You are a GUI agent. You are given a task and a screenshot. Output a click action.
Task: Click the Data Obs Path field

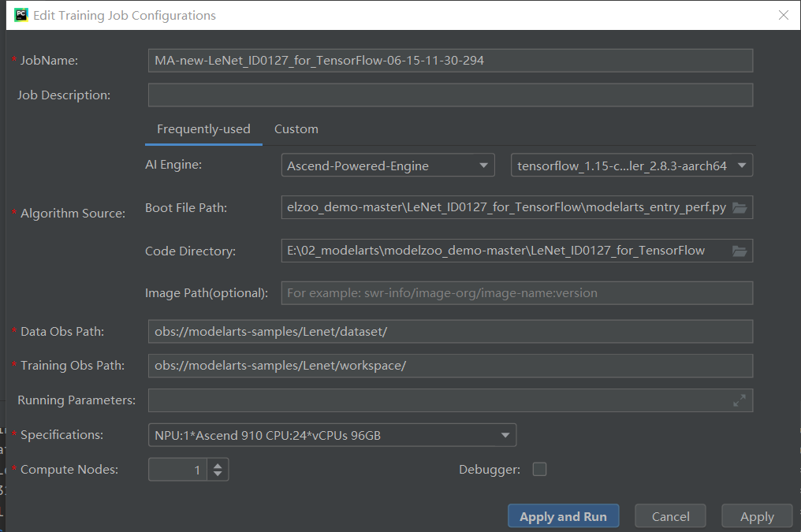pyautogui.click(x=450, y=332)
